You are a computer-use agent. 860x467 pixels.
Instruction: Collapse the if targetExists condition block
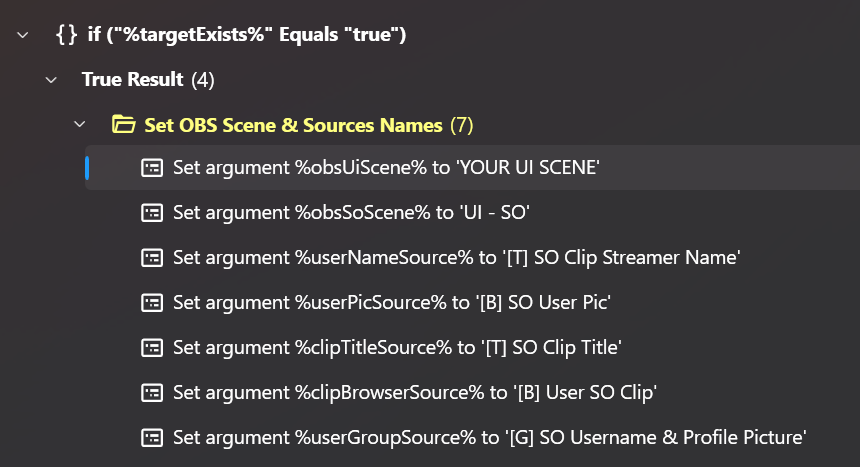23,35
